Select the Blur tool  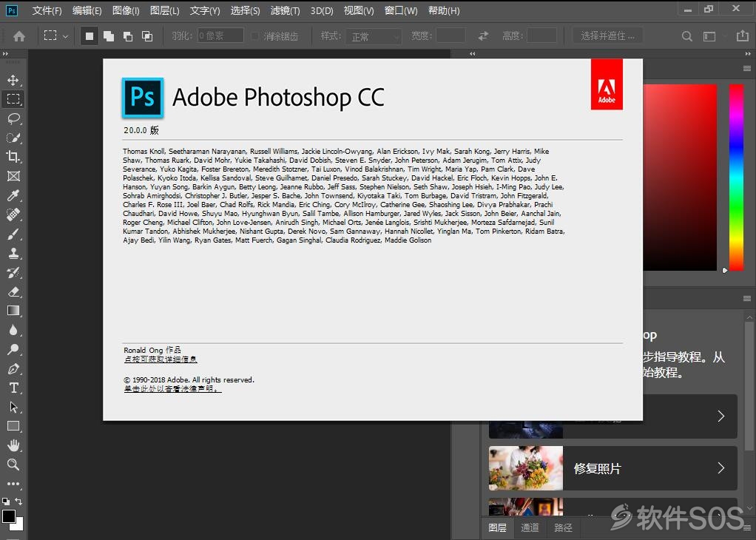pos(13,330)
